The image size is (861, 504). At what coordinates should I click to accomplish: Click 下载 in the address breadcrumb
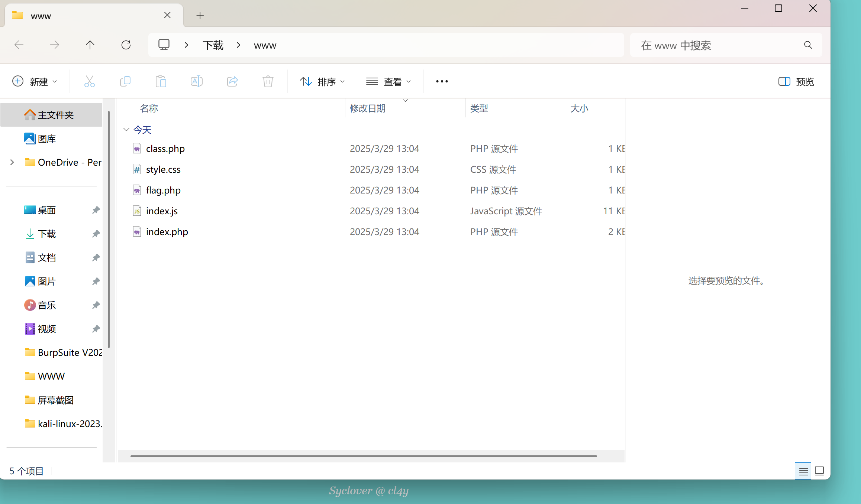(x=213, y=45)
